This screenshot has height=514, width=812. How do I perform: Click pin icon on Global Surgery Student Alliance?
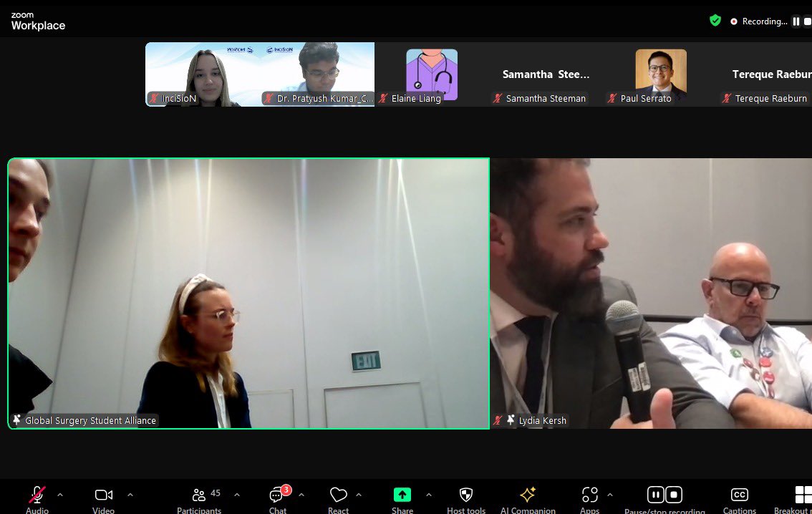click(16, 420)
